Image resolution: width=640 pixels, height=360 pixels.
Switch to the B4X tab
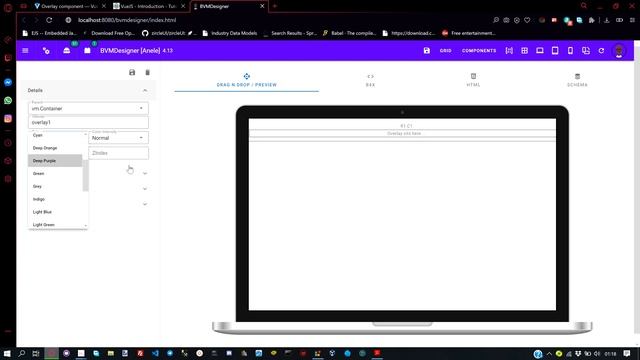click(370, 80)
